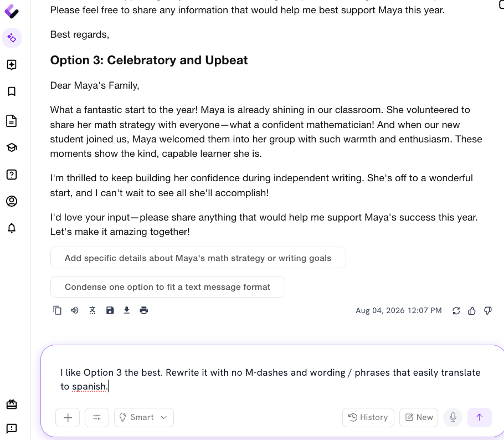The height and width of the screenshot is (440, 504).
Task: Open the plus attachment menu
Action: [x=68, y=417]
